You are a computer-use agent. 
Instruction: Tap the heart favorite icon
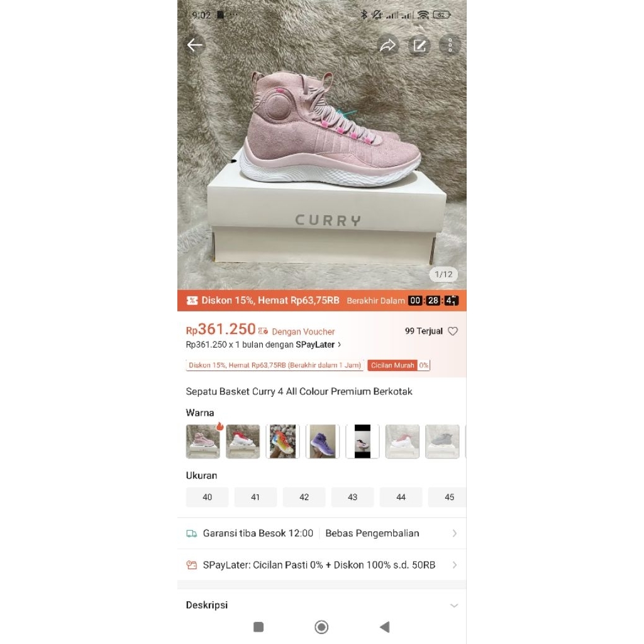pyautogui.click(x=453, y=331)
